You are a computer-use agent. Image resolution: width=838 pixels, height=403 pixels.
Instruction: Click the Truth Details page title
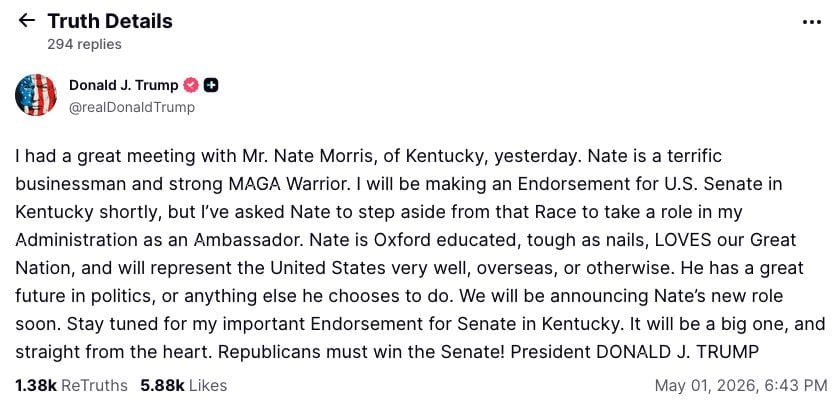[110, 21]
